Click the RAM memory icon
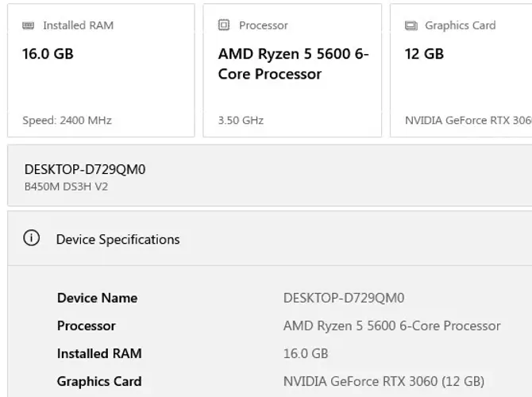532x397 pixels. coord(28,25)
